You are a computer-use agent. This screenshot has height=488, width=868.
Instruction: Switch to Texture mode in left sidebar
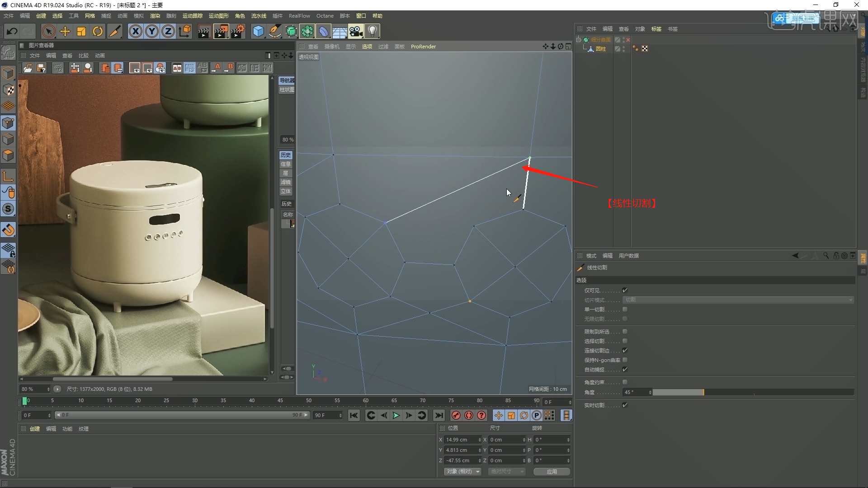[8, 90]
